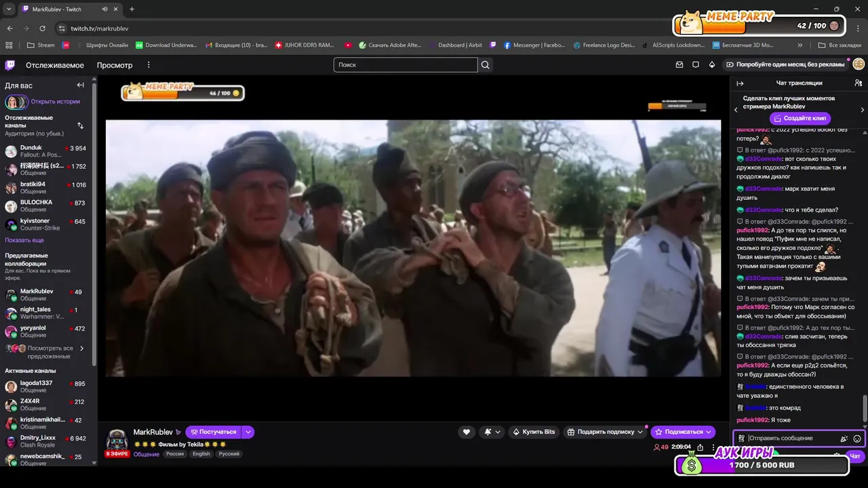The width and height of the screenshot is (868, 488).
Task: Click the Bits cheering icon in chat input
Action: 844,439
